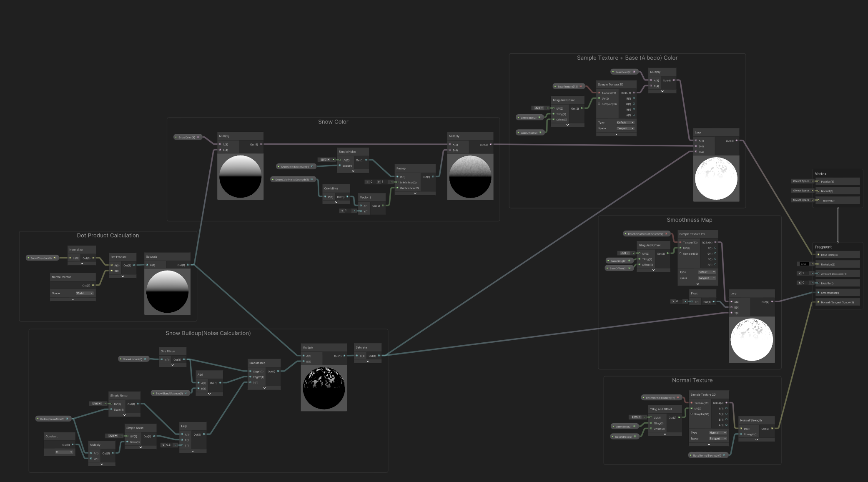Click the Fragment Base Color(3) port

pos(818,255)
